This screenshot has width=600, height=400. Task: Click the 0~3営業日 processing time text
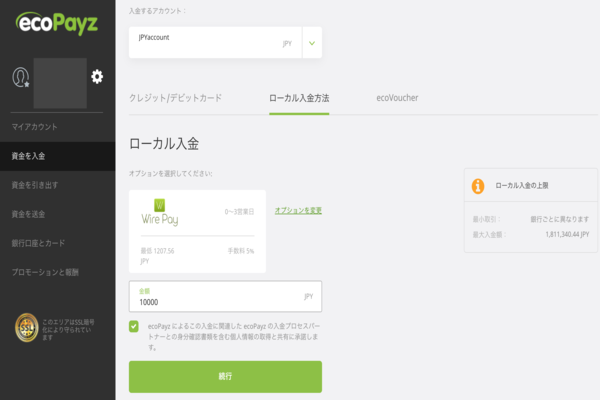tap(239, 212)
